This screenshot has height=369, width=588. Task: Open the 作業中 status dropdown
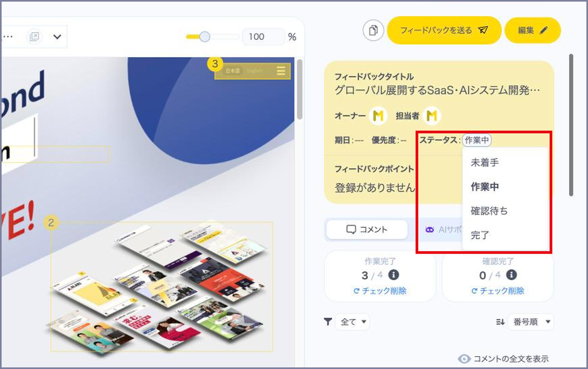pyautogui.click(x=477, y=140)
